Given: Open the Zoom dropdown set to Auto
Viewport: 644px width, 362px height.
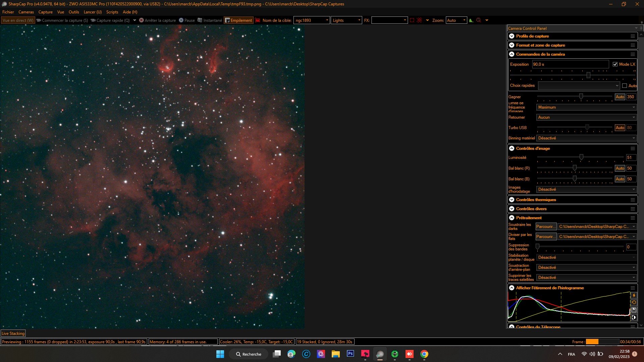Looking at the screenshot, I should tap(456, 20).
